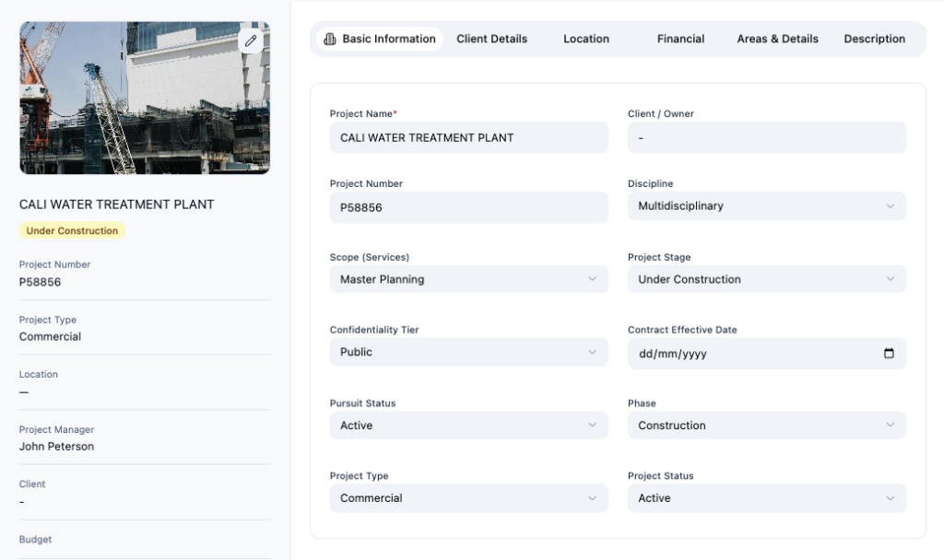Go to the Financial tab
The height and width of the screenshot is (560, 944).
pyautogui.click(x=680, y=39)
